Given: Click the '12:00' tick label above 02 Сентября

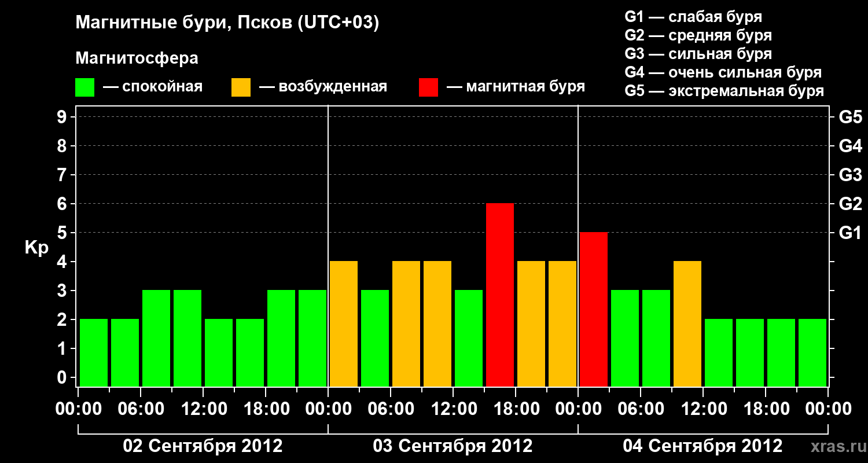Looking at the screenshot, I should pyautogui.click(x=203, y=409).
